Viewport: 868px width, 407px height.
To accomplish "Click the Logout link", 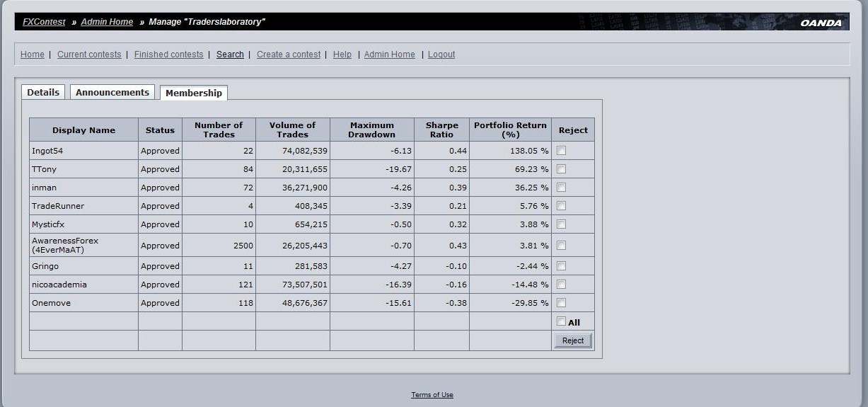I will coord(441,55).
